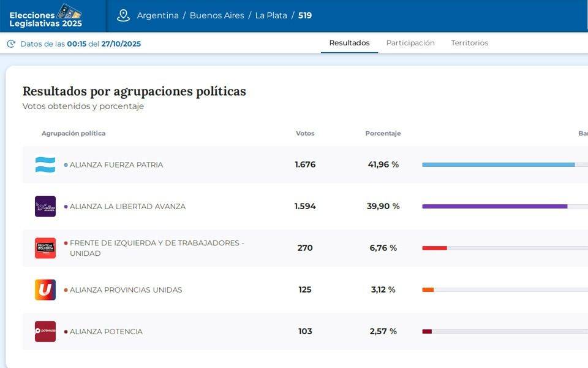Go to the Territorios tab
588x368 pixels.
click(470, 43)
